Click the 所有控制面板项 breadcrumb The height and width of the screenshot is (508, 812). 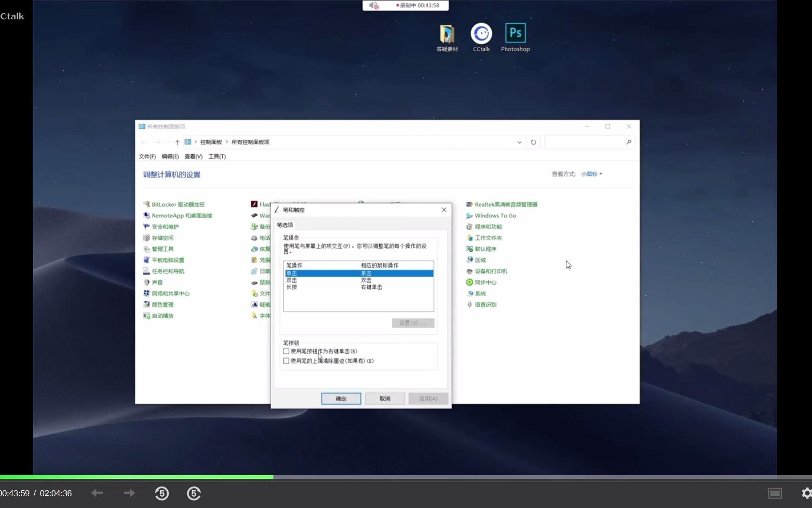[x=250, y=142]
